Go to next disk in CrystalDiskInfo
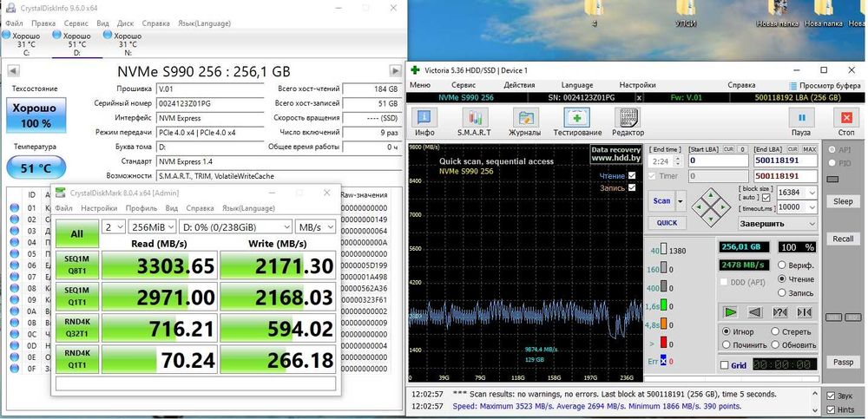 (x=395, y=71)
